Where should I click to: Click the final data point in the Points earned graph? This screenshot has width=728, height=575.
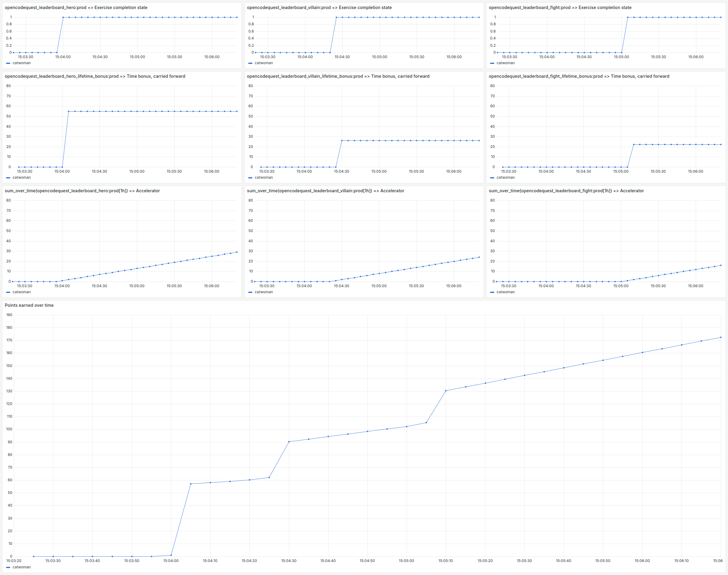720,337
